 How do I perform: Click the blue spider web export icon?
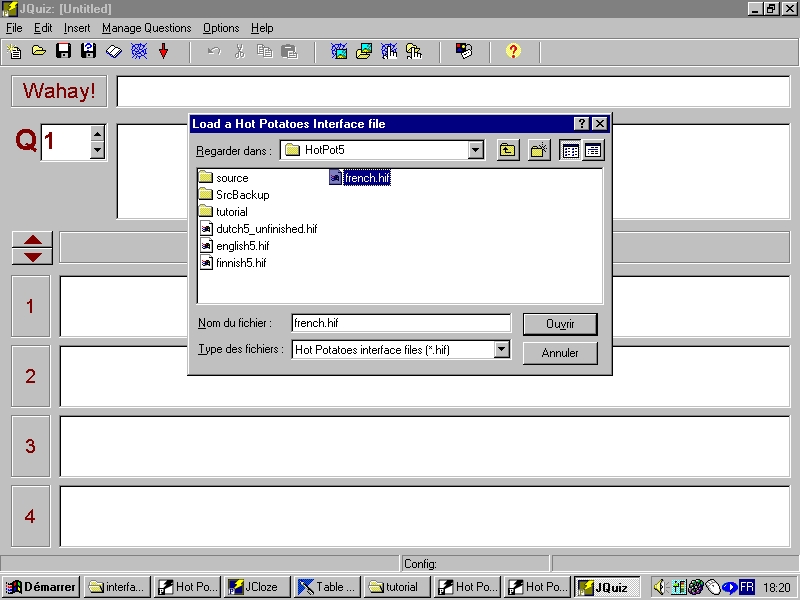tap(139, 51)
